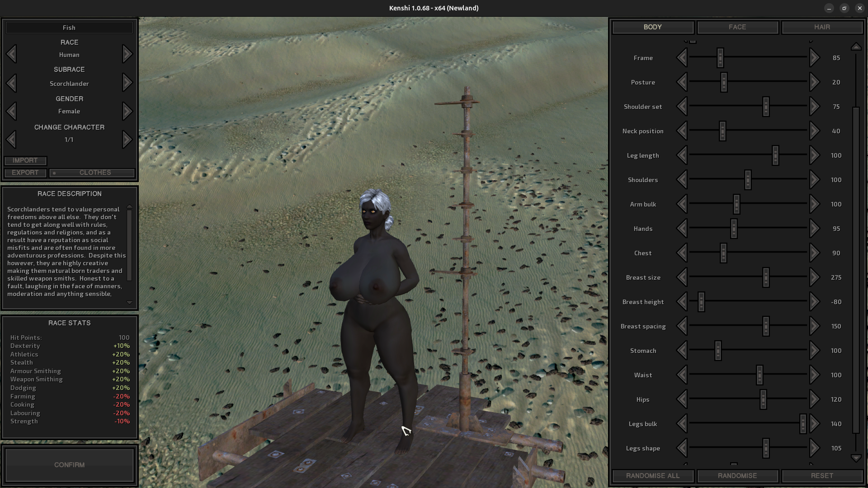868x488 pixels.
Task: Decrease Legs shape with left arrow
Action: point(682,448)
